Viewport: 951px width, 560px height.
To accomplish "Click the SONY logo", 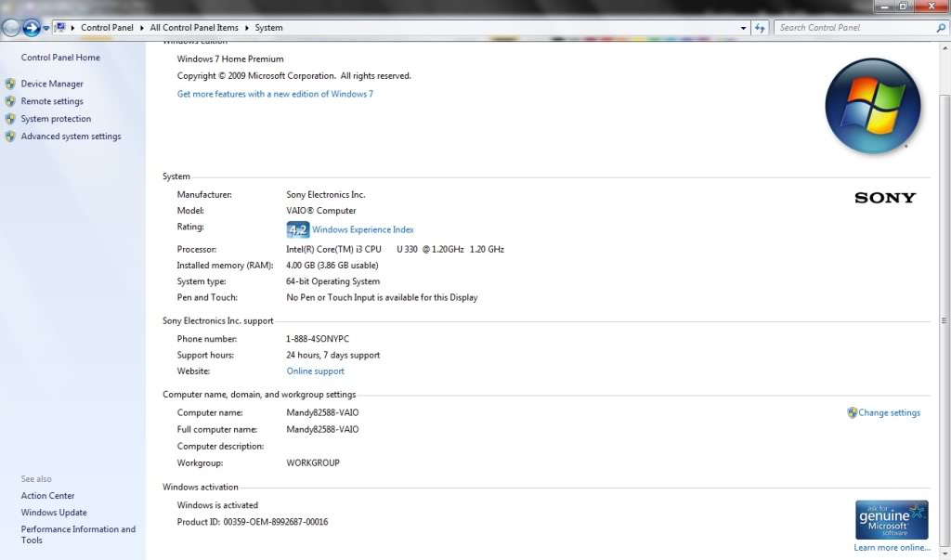I will pyautogui.click(x=885, y=197).
